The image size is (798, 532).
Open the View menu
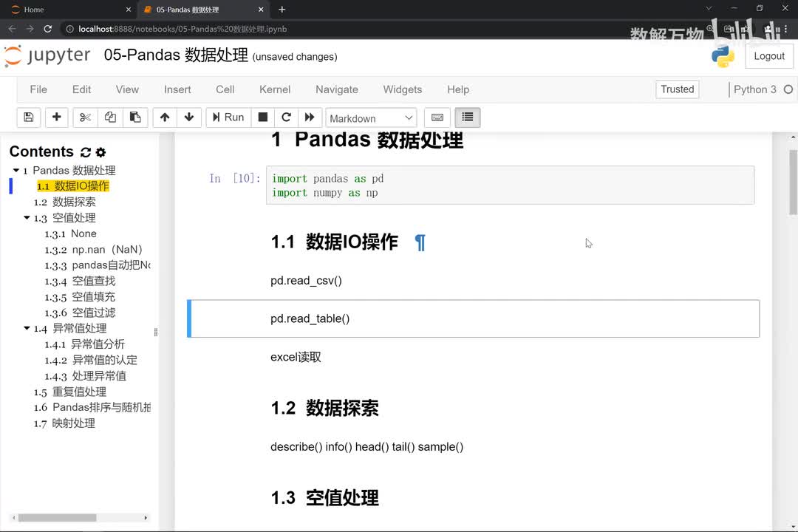(x=127, y=89)
